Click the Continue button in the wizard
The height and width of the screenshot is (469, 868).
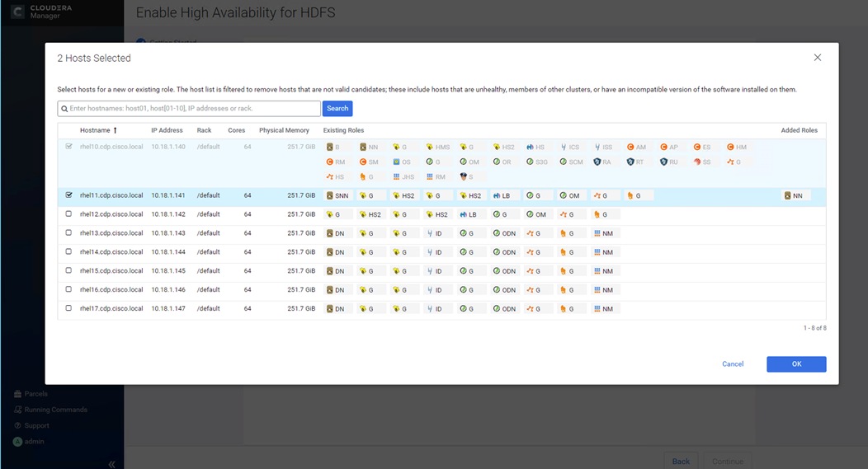pyautogui.click(x=728, y=462)
